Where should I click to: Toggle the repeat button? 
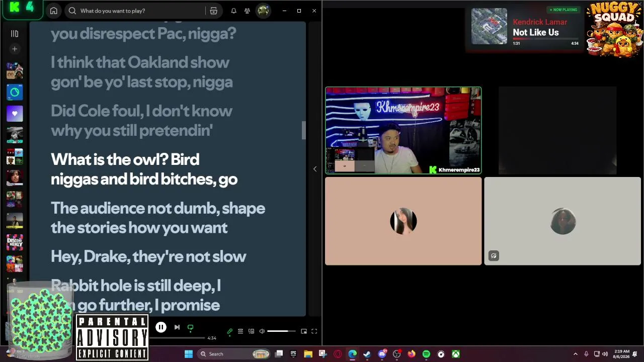pos(190,327)
